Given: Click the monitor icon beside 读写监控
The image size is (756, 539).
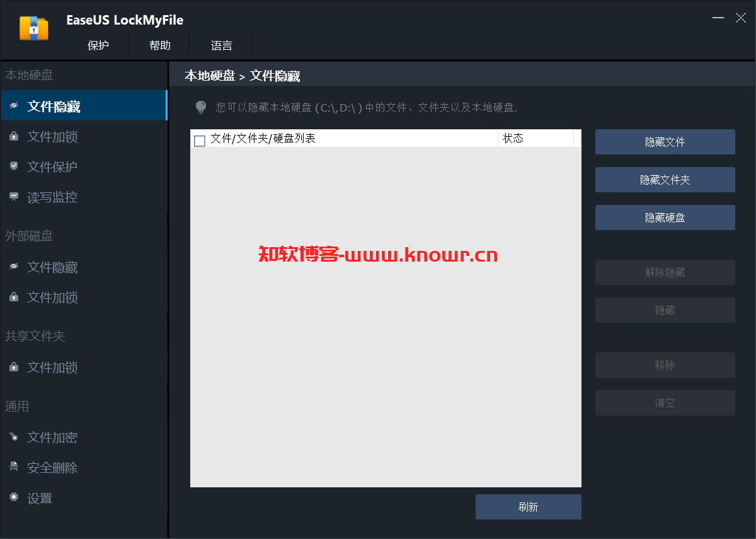Looking at the screenshot, I should (14, 197).
